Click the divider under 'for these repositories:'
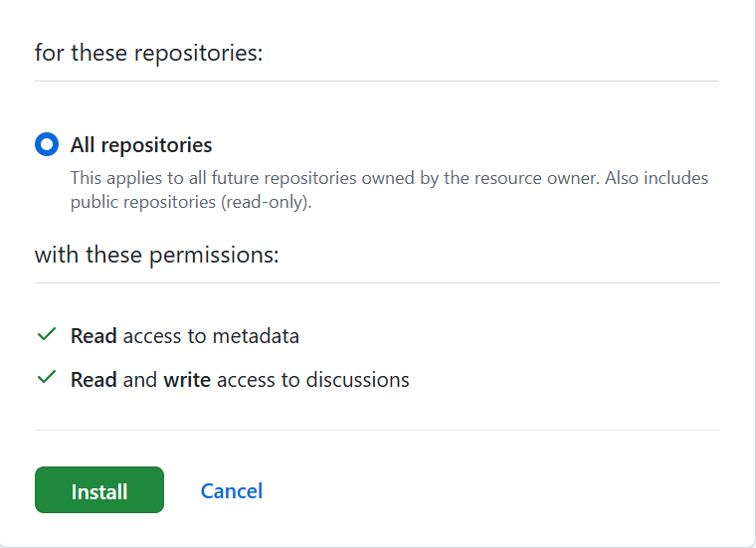 (376, 81)
